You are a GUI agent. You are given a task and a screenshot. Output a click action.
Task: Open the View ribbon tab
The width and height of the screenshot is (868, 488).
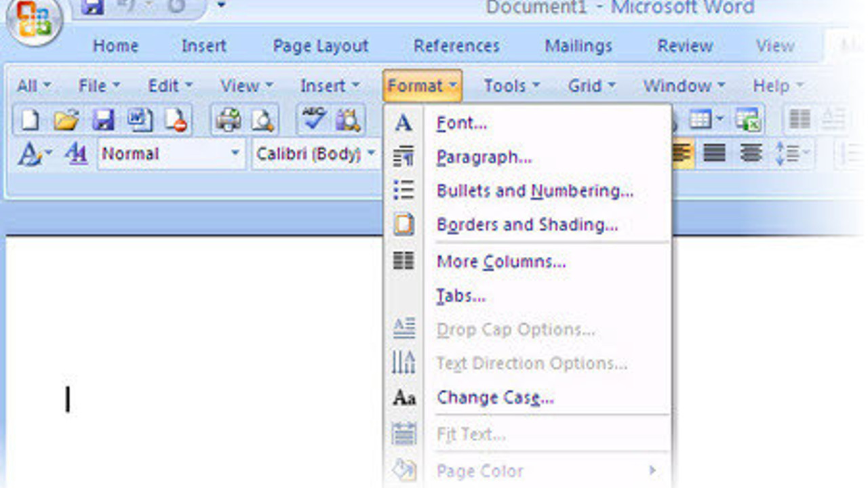pyautogui.click(x=775, y=46)
